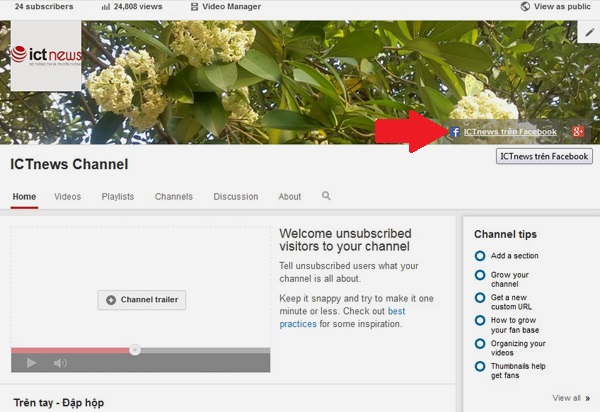Open Get a new custom URL tip text
The height and width of the screenshot is (412, 600).
click(x=512, y=302)
